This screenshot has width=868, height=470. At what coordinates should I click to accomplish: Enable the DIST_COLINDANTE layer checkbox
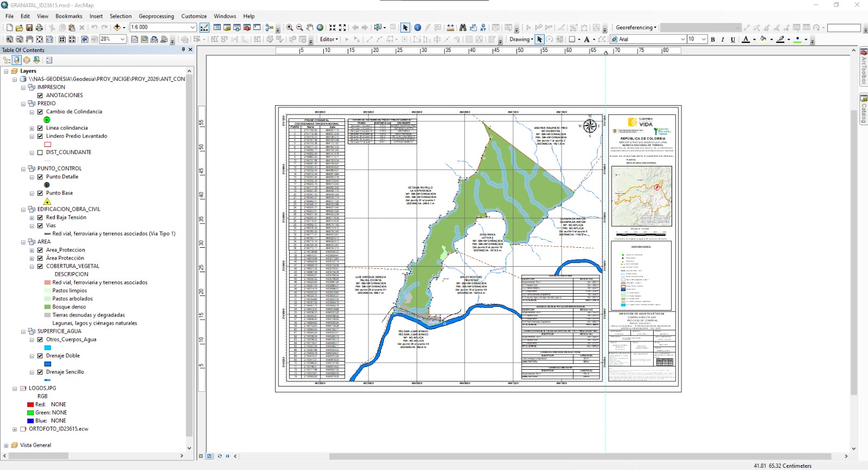[x=40, y=152]
